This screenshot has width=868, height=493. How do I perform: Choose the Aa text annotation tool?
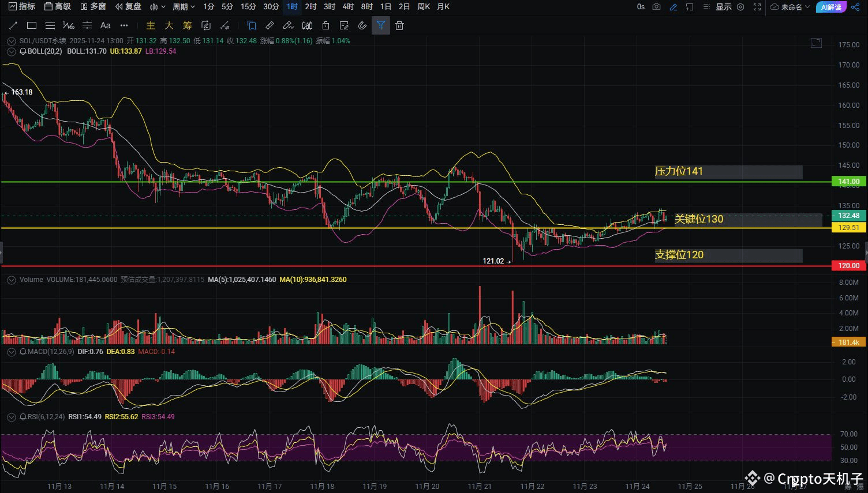point(105,25)
